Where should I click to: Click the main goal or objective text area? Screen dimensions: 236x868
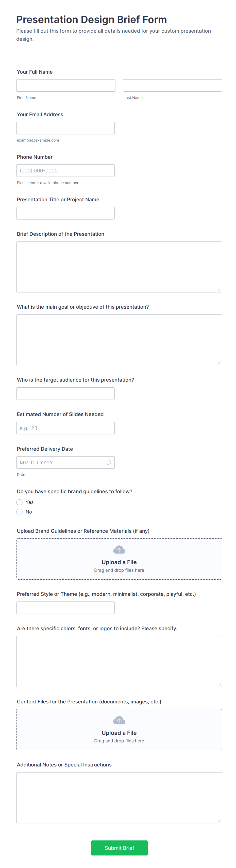coord(119,340)
